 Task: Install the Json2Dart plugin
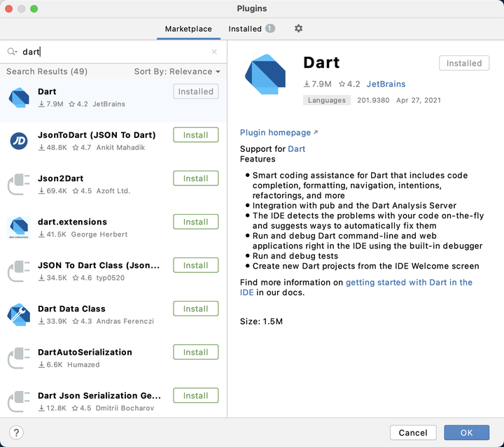(196, 178)
